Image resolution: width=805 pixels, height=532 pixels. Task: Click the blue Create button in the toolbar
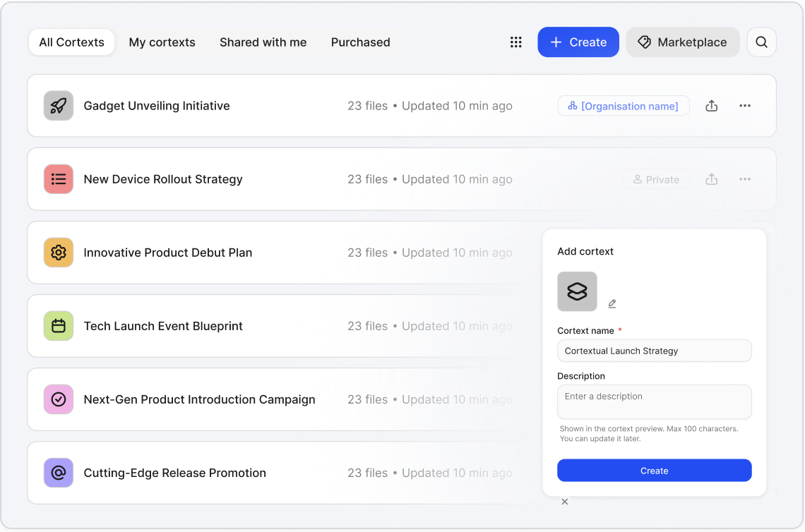[578, 42]
